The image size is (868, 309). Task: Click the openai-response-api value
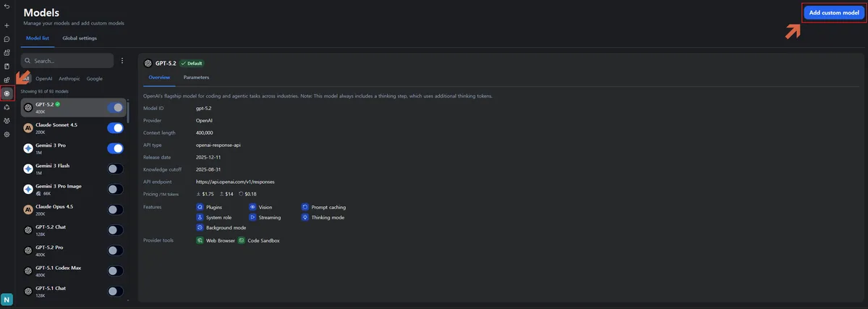coord(218,145)
